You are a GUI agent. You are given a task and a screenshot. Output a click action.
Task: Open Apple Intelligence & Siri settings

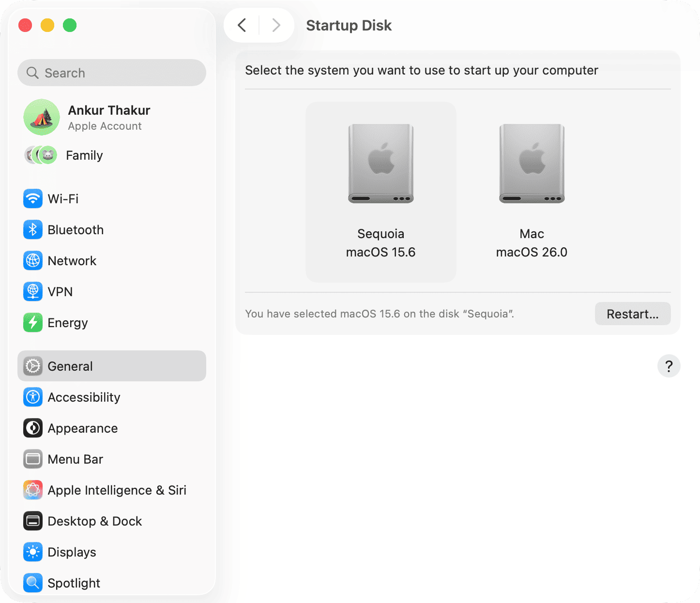(117, 490)
